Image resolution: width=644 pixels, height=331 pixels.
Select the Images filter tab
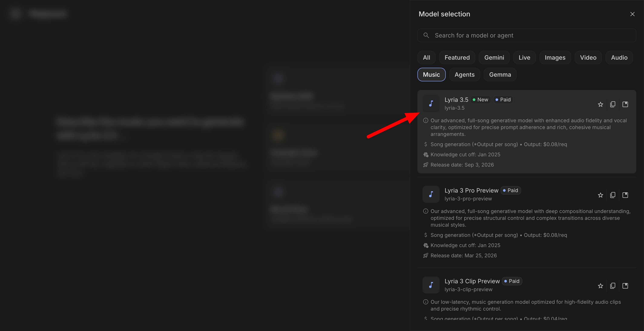(555, 58)
